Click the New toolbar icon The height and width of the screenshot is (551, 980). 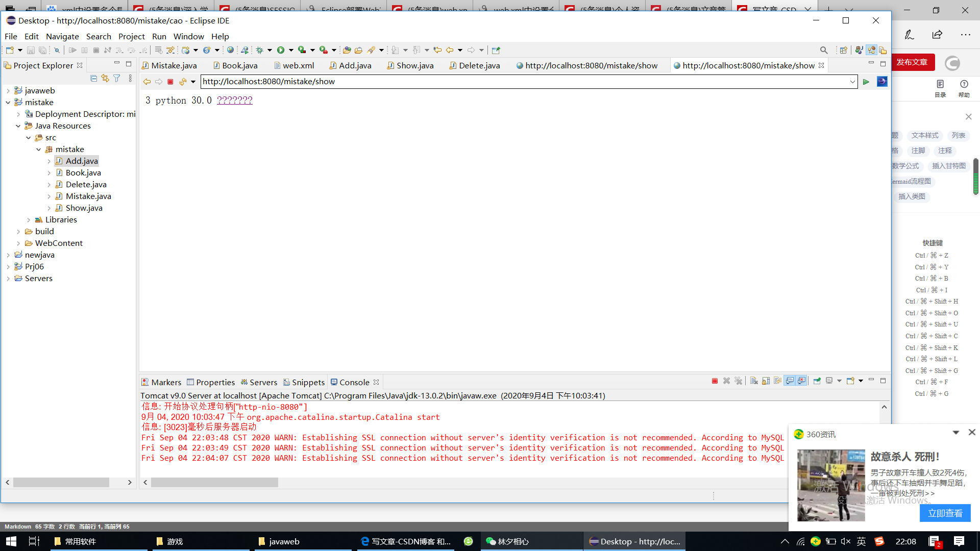9,50
